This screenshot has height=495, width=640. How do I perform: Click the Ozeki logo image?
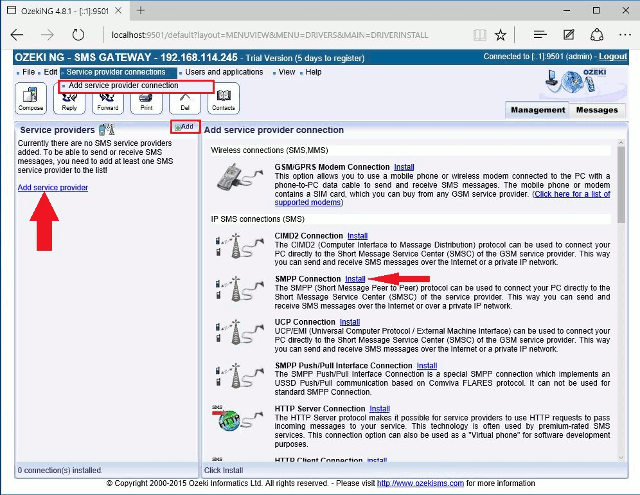tap(576, 82)
